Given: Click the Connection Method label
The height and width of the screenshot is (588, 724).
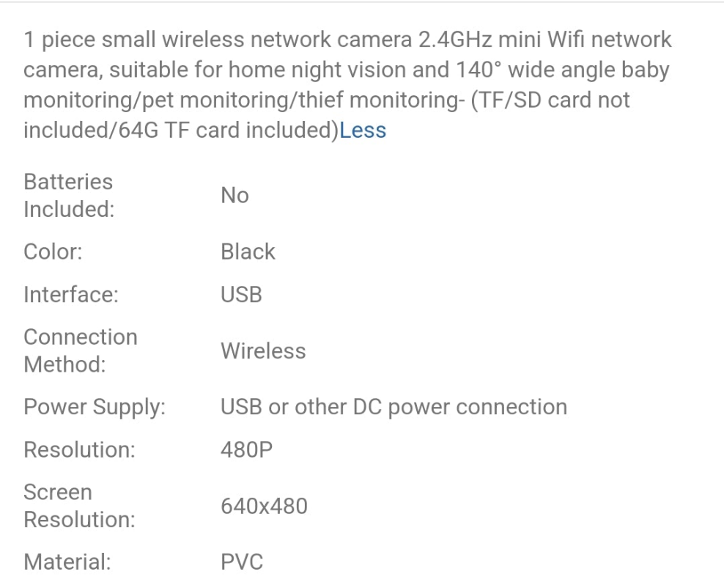Looking at the screenshot, I should click(x=81, y=350).
